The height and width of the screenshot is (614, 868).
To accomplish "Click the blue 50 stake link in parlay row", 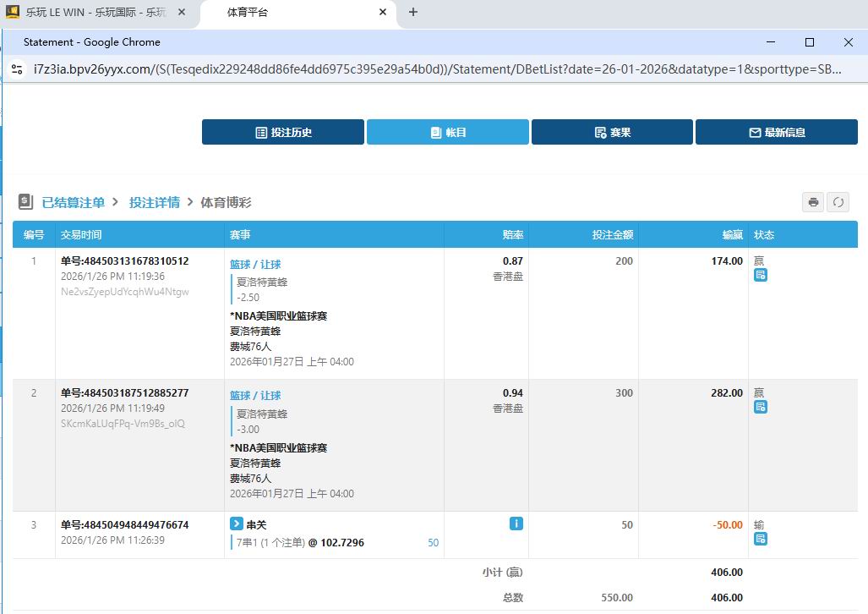I will [433, 542].
